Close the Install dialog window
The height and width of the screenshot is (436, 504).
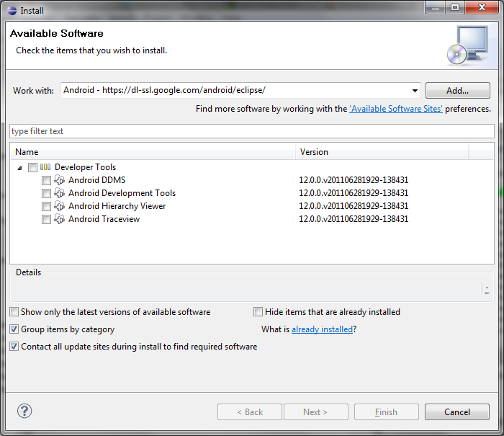click(482, 7)
